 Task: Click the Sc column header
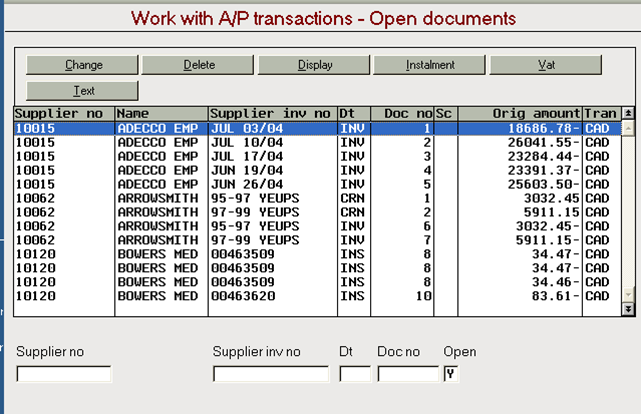pyautogui.click(x=446, y=113)
